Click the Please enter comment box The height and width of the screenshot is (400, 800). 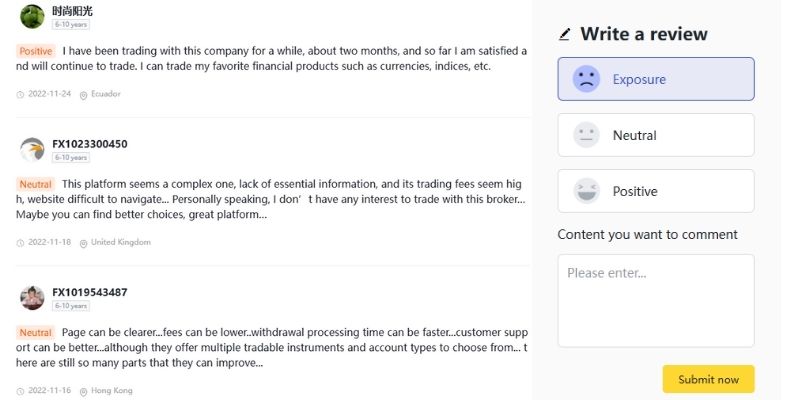(656, 300)
